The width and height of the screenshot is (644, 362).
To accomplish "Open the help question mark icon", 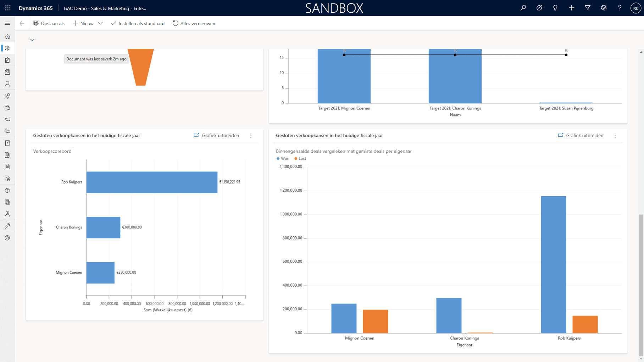I will (x=620, y=8).
